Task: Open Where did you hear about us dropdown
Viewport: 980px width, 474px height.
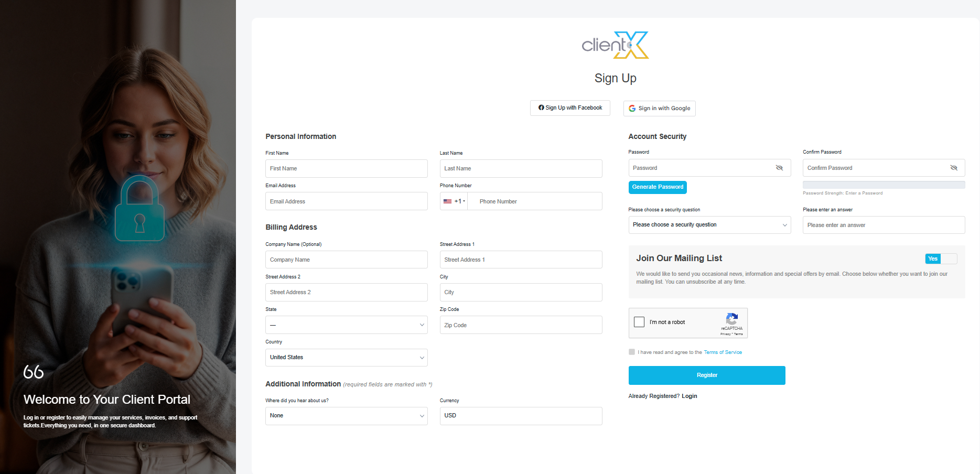Action: [x=346, y=416]
